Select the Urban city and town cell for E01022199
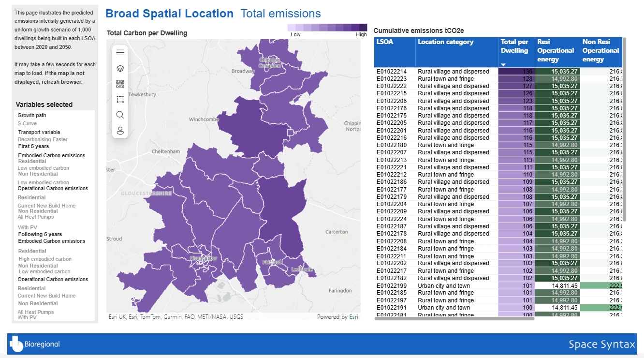The image size is (644, 358). tap(443, 286)
